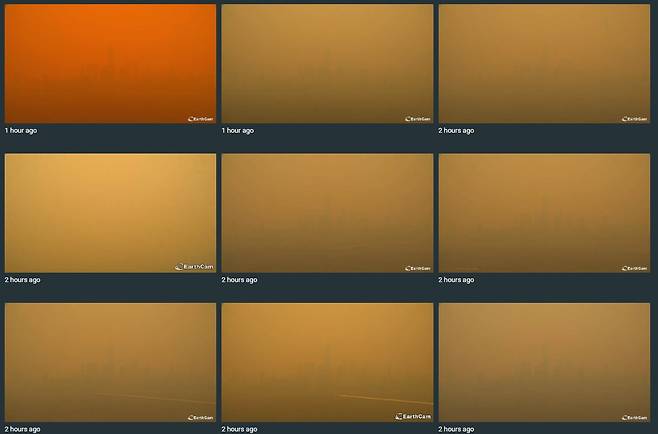Click EarthCam logo on the top-middle image
658x434 pixels.
(x=417, y=118)
